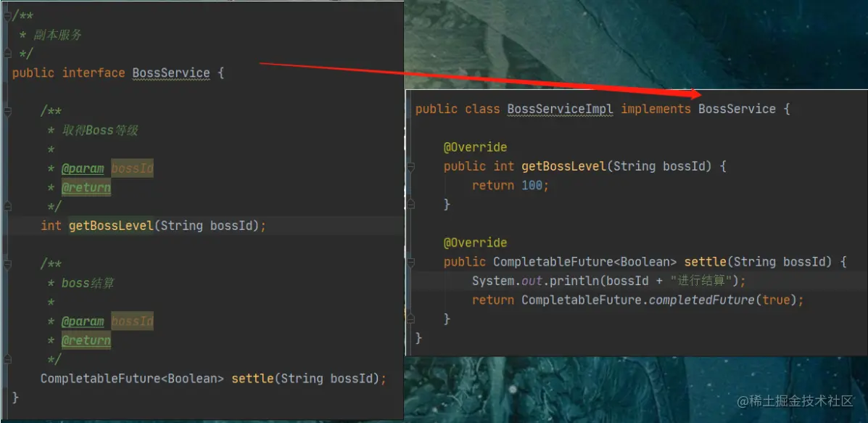Click 'System' in println statement
The image size is (868, 423).
click(x=492, y=281)
